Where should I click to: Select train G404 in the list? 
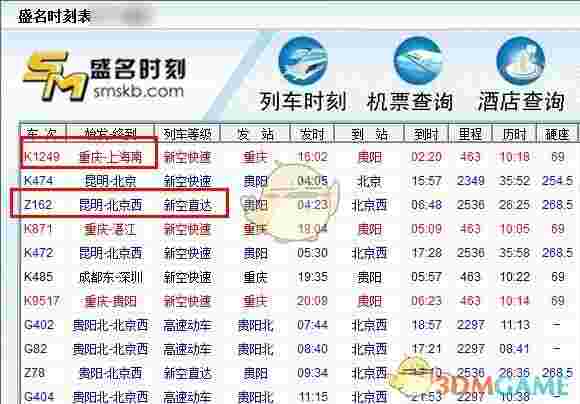tap(39, 397)
